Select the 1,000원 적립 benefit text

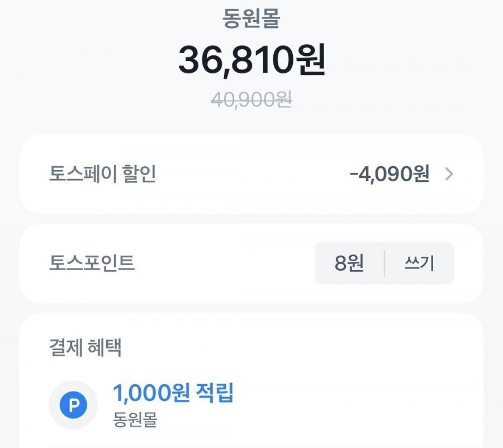[x=173, y=393]
